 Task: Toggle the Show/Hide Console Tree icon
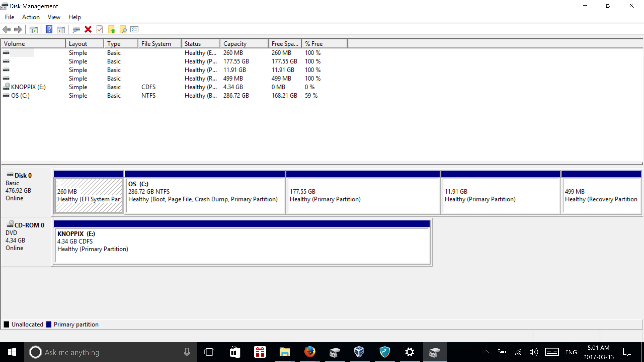[x=33, y=30]
